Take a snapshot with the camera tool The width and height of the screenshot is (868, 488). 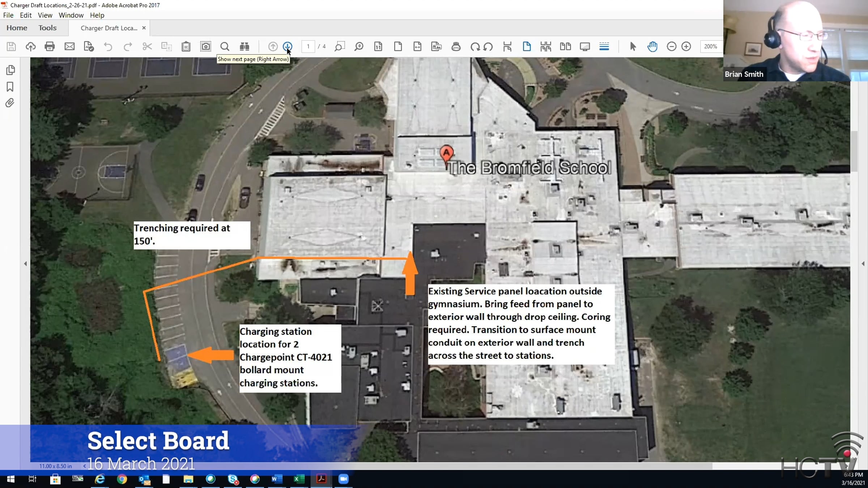(205, 46)
